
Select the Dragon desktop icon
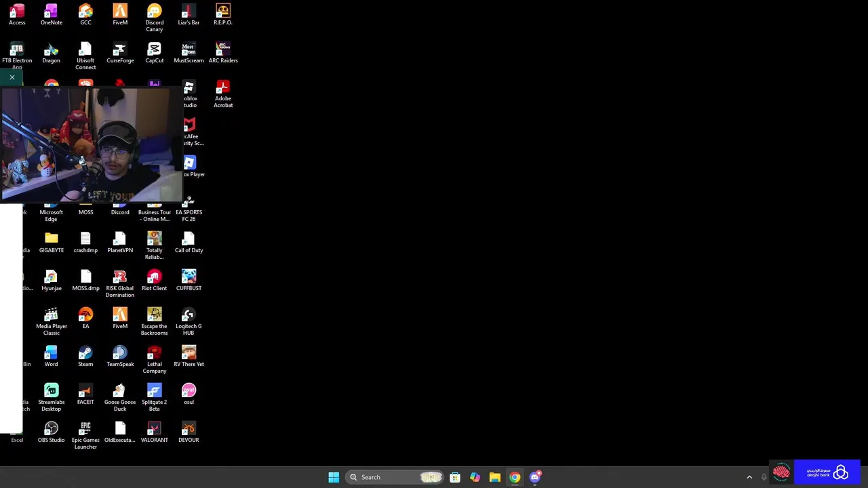point(52,52)
